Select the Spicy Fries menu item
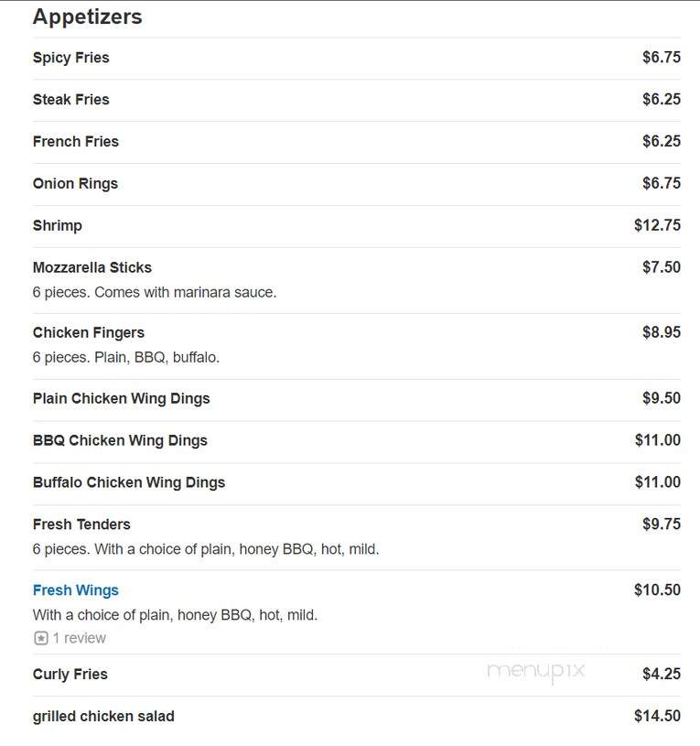 (x=70, y=58)
